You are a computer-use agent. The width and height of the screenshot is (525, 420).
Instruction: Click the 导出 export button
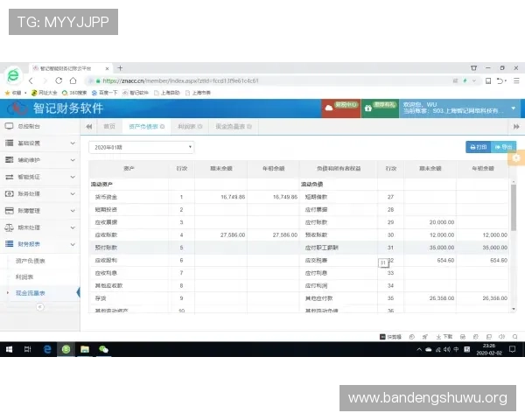504,147
